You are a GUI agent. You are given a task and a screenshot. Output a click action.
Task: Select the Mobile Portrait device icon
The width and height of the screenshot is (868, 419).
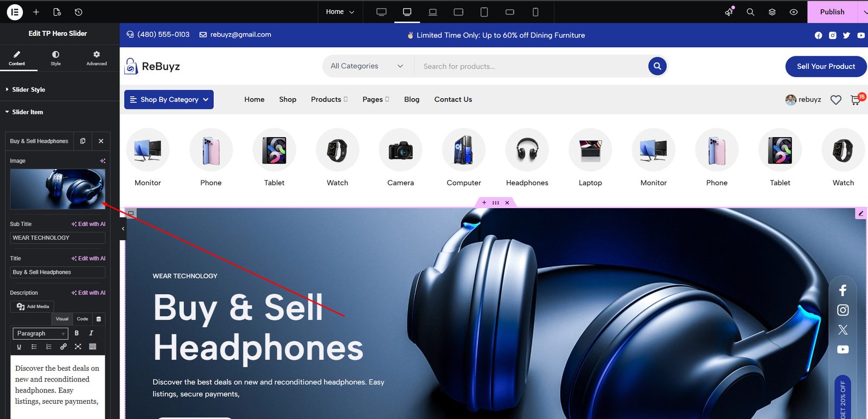(x=535, y=12)
